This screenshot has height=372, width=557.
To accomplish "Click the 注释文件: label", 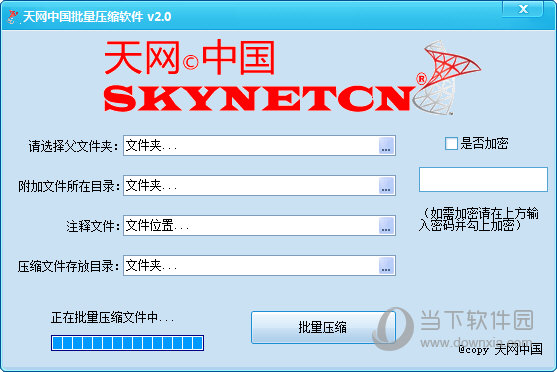I will (93, 226).
